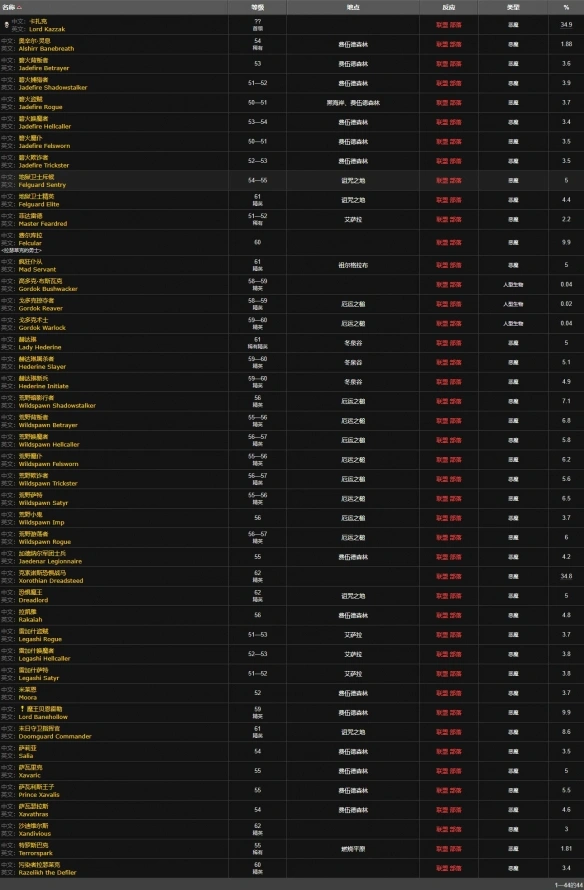Image resolution: width=584 pixels, height=890 pixels.
Task: Open the Jadefire Betrayer entry
Action: click(x=44, y=68)
